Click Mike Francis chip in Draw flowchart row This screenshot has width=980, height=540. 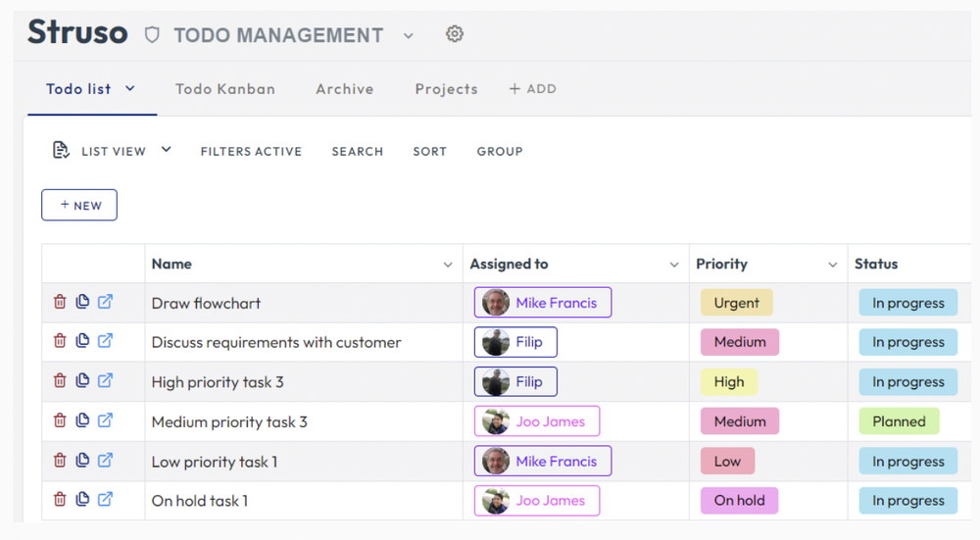point(543,303)
